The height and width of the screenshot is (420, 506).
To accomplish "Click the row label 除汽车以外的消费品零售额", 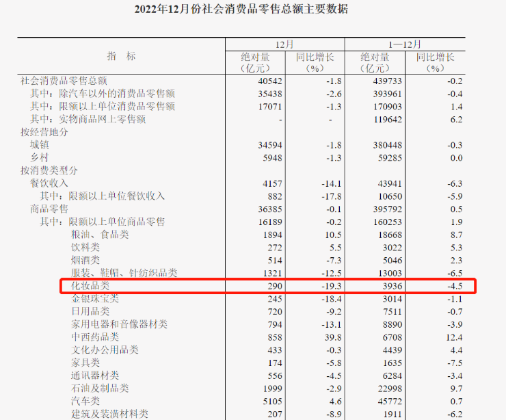I will 117,94.
